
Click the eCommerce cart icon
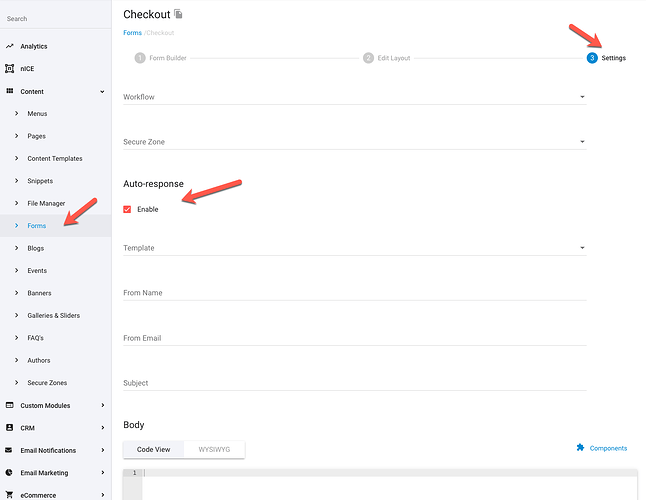9,495
